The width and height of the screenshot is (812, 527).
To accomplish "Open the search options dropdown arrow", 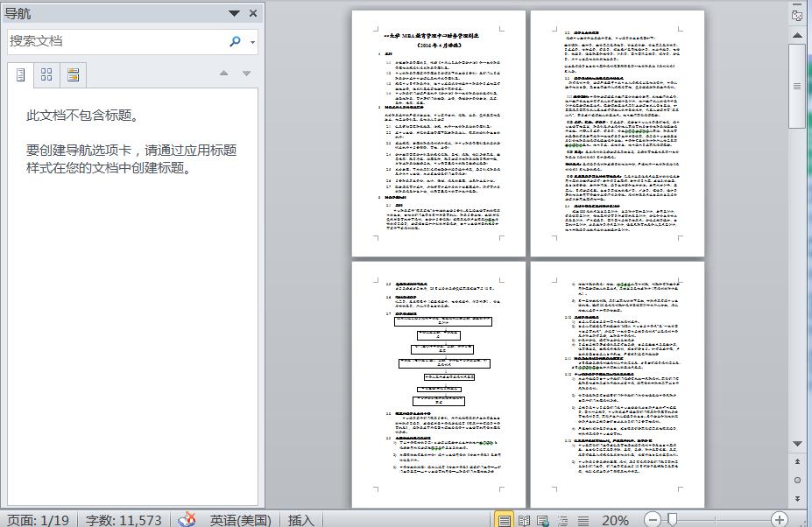I will tap(253, 42).
